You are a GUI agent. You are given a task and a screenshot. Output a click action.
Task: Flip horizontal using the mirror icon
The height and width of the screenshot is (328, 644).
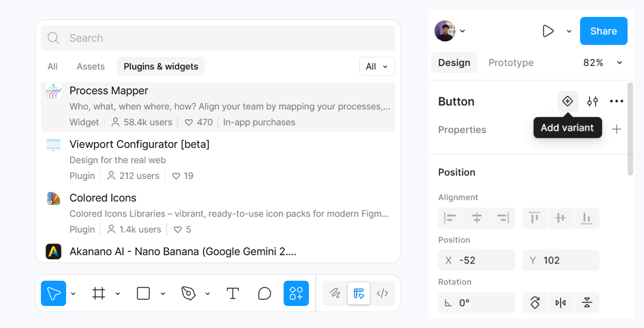pos(561,303)
